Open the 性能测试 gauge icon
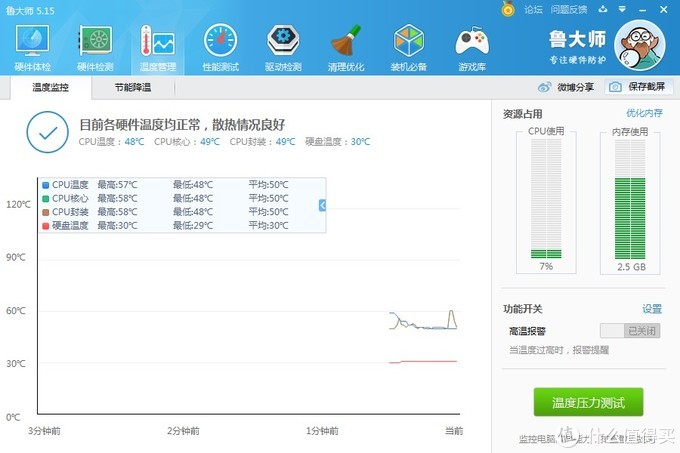680x453 pixels. pyautogui.click(x=220, y=40)
